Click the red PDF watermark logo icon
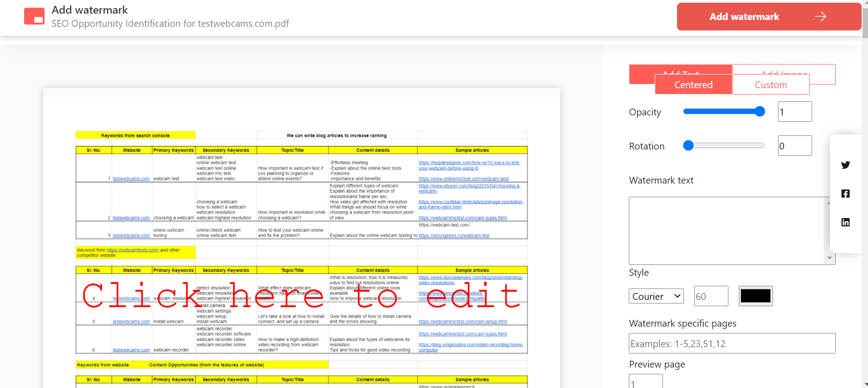Image resolution: width=868 pixels, height=388 pixels. coord(34,16)
